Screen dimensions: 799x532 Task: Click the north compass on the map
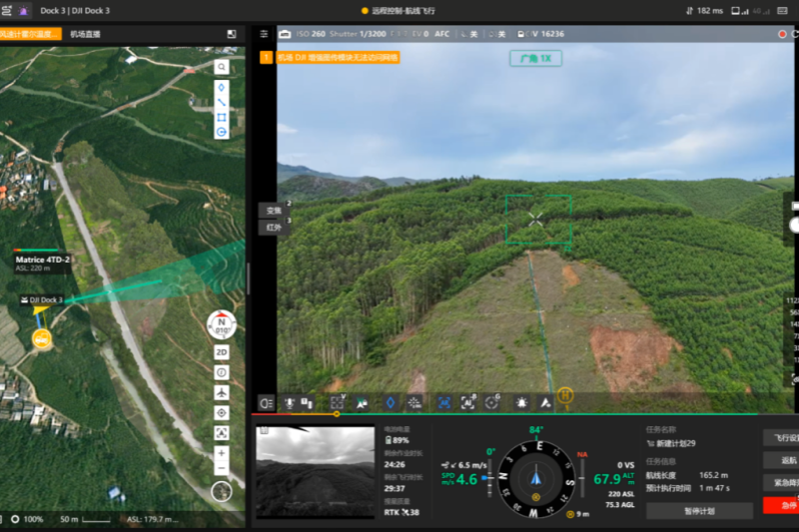(222, 325)
